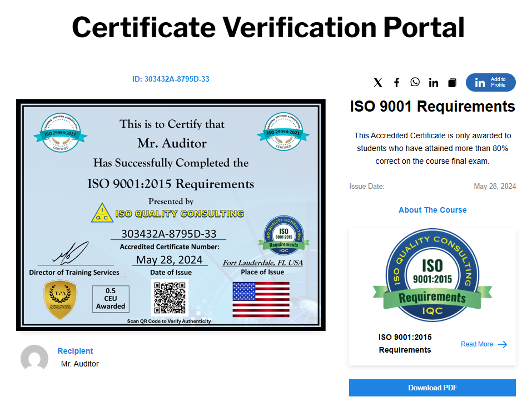Share certificate on X (Twitter)
Viewport: 532px width, 407px height.
(378, 83)
